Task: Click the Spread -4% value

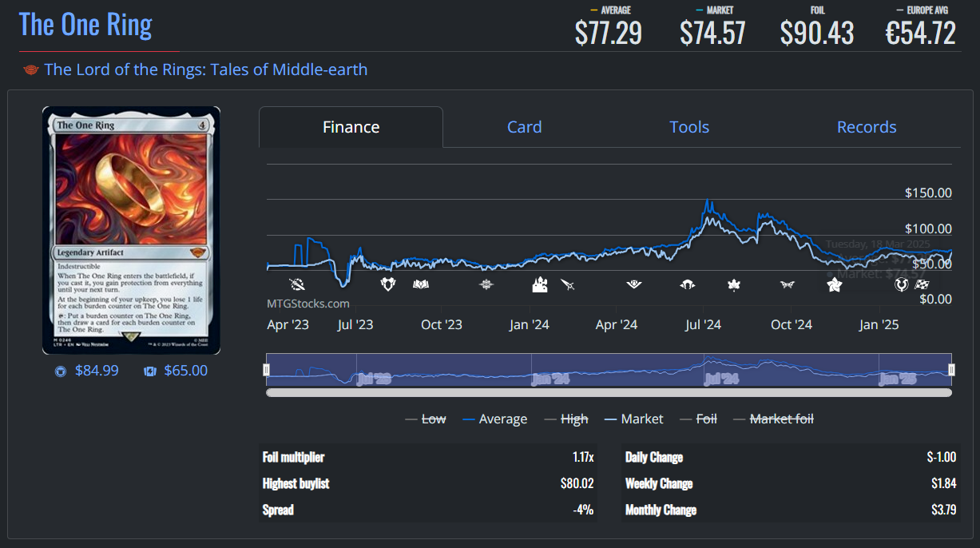Action: tap(584, 510)
